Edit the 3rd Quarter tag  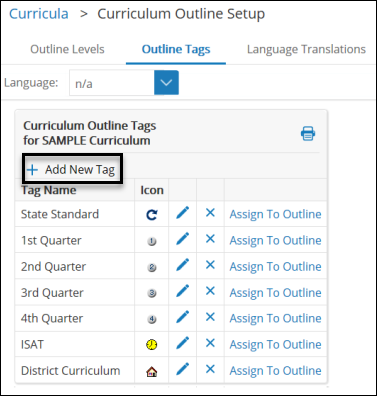[x=182, y=291]
